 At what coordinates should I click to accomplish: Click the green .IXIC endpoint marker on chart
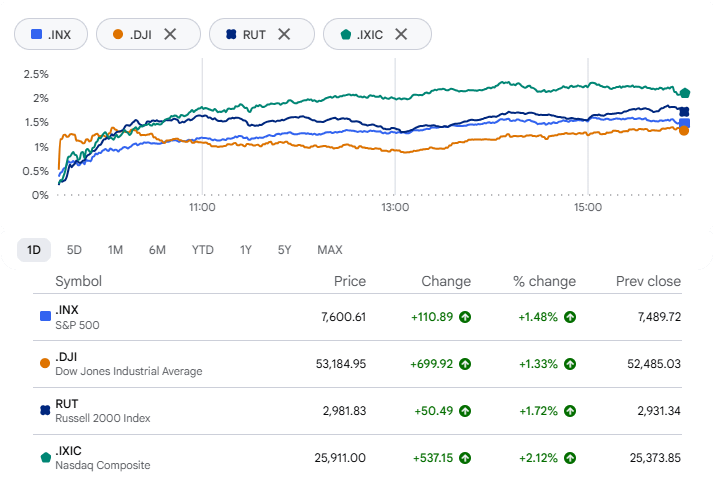[684, 93]
